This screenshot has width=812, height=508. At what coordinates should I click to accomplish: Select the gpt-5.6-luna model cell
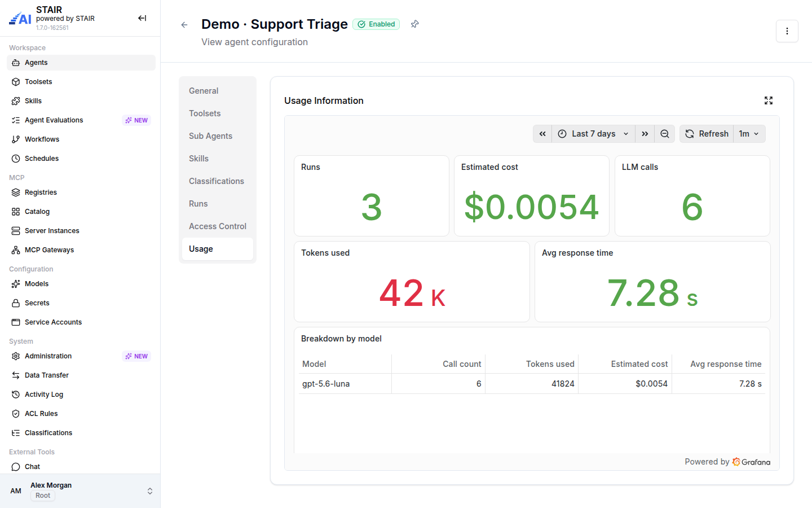(x=345, y=384)
